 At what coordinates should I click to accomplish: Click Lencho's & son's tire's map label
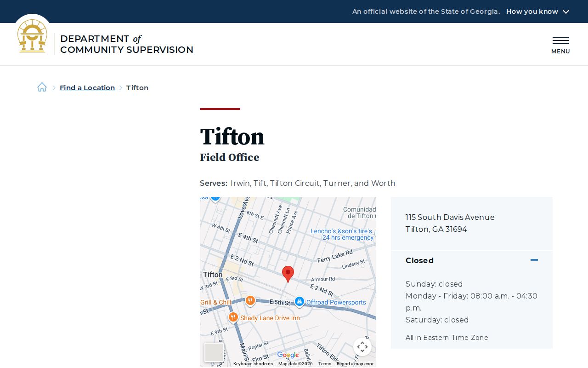pos(342,234)
